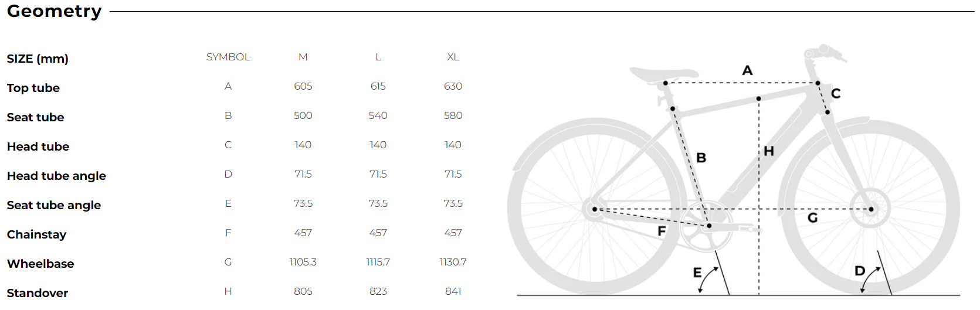
Task: Click letter A on the bike diagram
Action: pos(747,71)
